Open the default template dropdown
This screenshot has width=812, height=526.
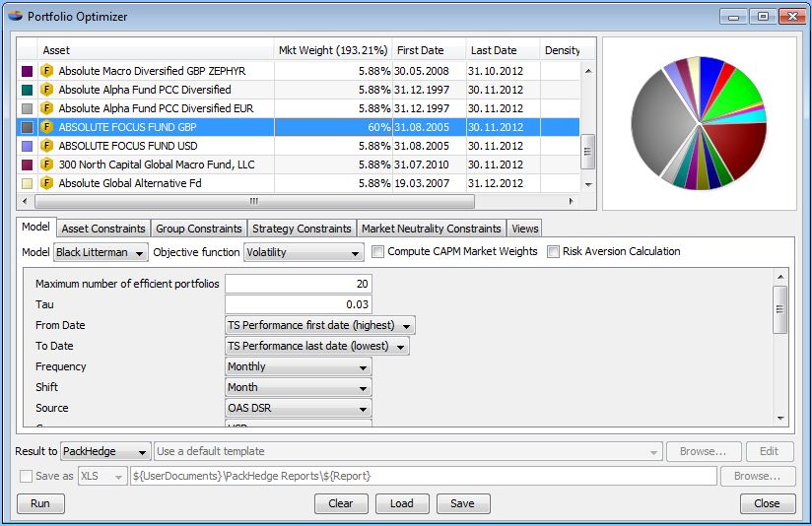pos(408,451)
